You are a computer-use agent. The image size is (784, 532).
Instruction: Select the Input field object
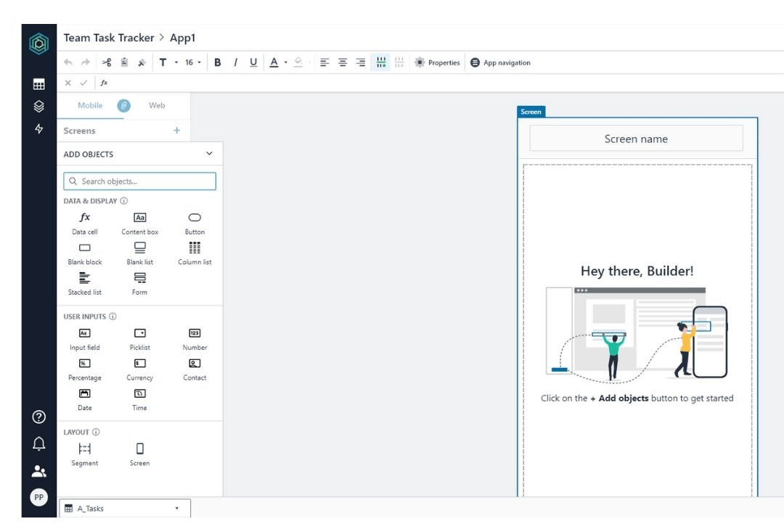85,340
